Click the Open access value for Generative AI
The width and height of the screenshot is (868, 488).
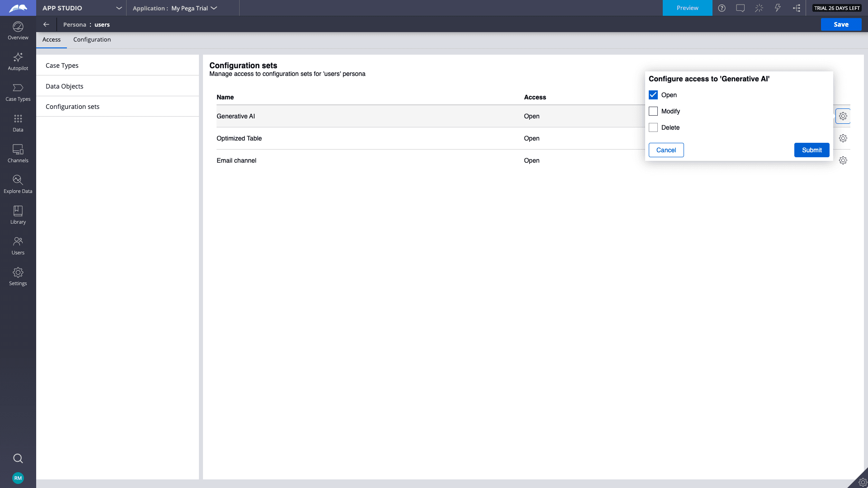tap(532, 116)
